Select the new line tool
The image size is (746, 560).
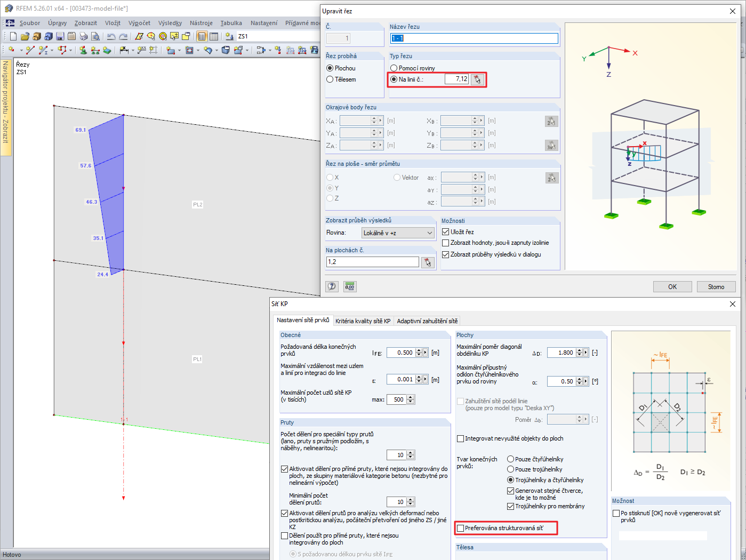[30, 50]
